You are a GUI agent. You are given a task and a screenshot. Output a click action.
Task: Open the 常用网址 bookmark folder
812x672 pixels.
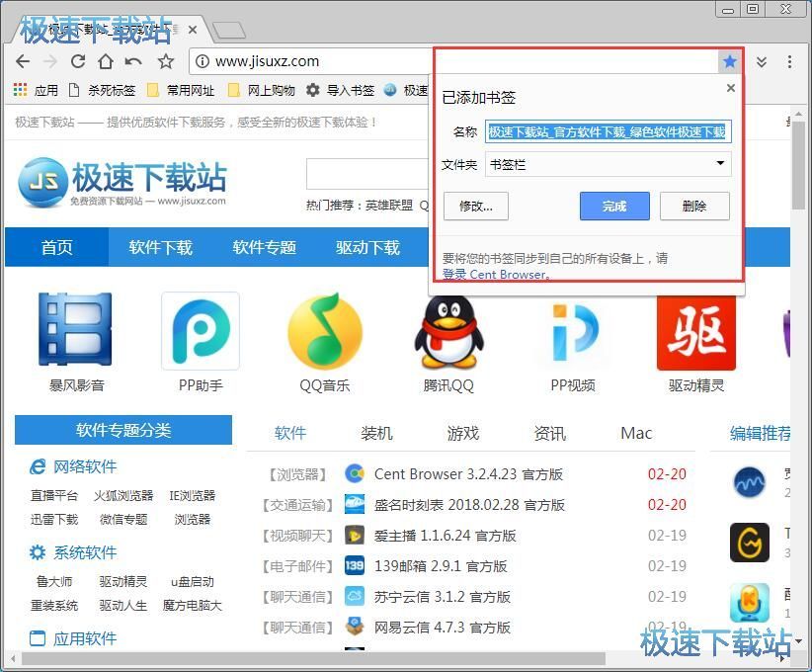click(181, 90)
